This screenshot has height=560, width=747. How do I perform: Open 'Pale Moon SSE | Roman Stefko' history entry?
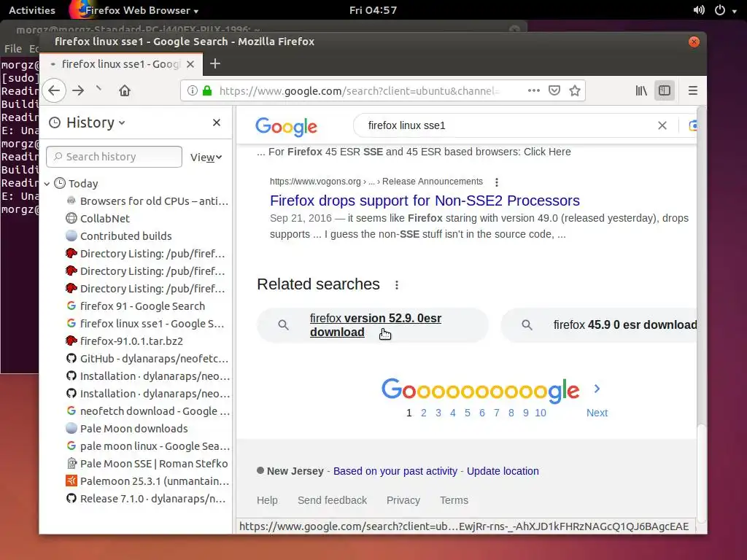click(x=147, y=464)
